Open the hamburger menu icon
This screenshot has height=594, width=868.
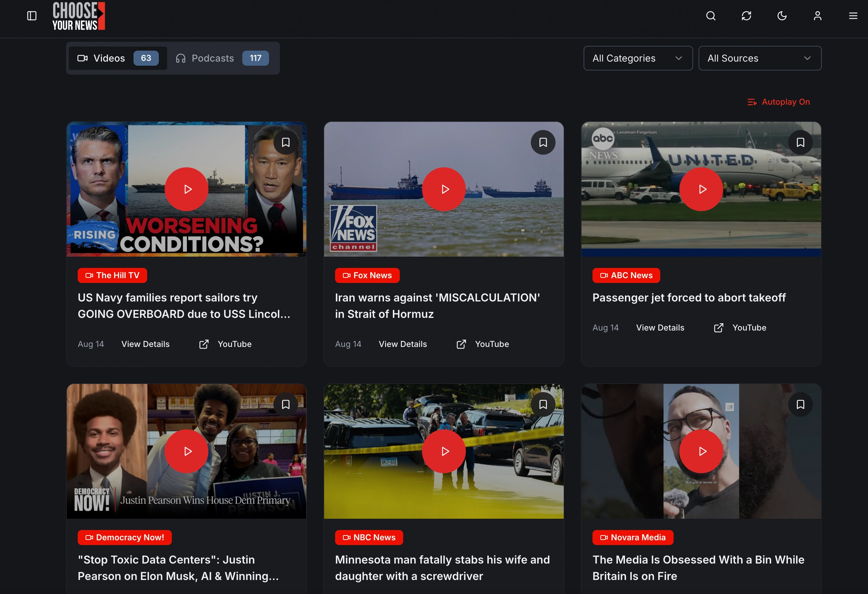pyautogui.click(x=853, y=16)
